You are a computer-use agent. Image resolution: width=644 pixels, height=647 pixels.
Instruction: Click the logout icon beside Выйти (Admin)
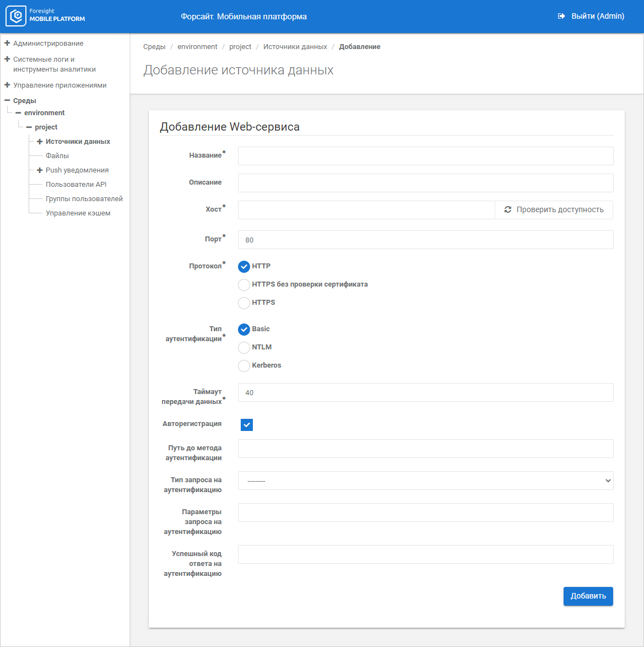(x=561, y=17)
